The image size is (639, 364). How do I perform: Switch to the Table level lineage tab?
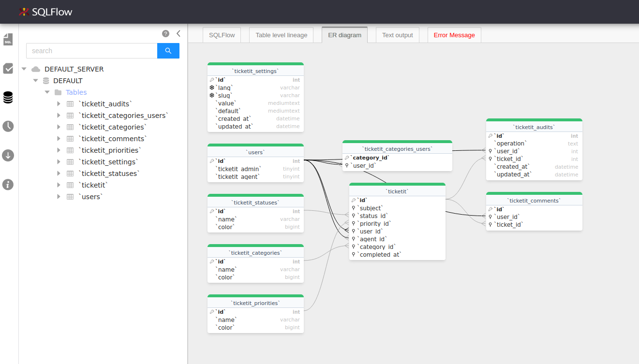point(281,35)
